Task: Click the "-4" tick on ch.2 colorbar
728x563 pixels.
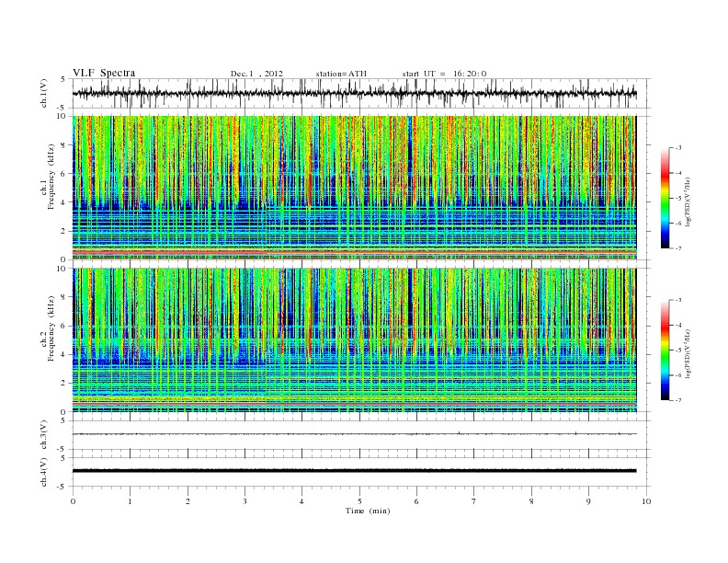Action: (x=678, y=325)
